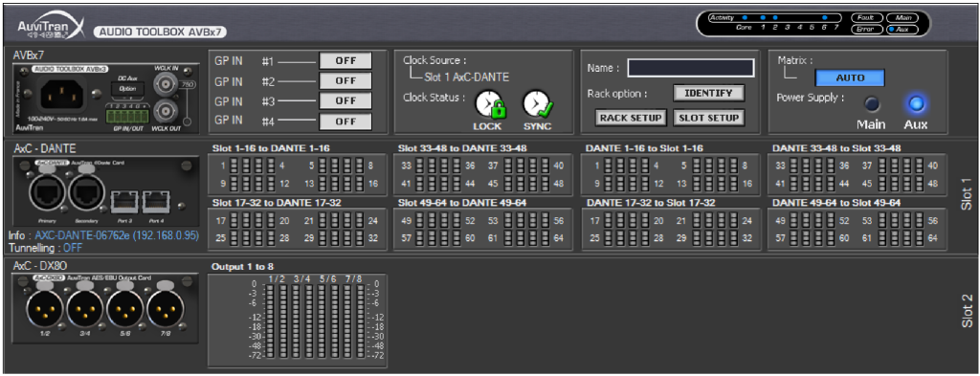Click the green GP IN/OUT terminal block

(128, 116)
